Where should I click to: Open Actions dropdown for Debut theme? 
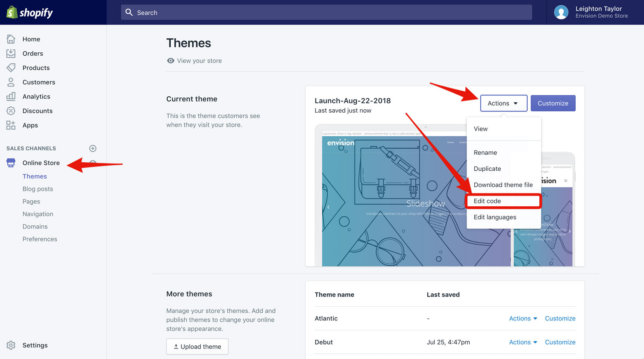[x=523, y=342]
